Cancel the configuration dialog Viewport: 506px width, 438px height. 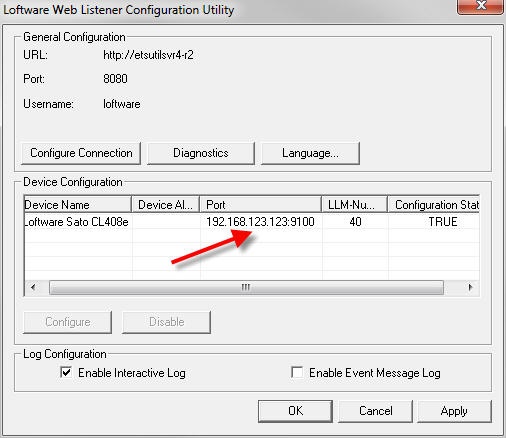(x=376, y=411)
